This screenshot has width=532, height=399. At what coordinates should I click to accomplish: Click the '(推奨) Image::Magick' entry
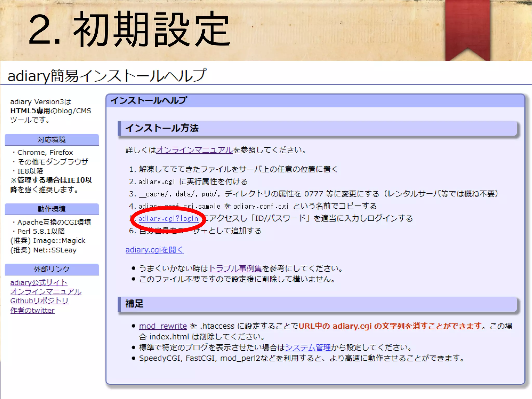48,241
